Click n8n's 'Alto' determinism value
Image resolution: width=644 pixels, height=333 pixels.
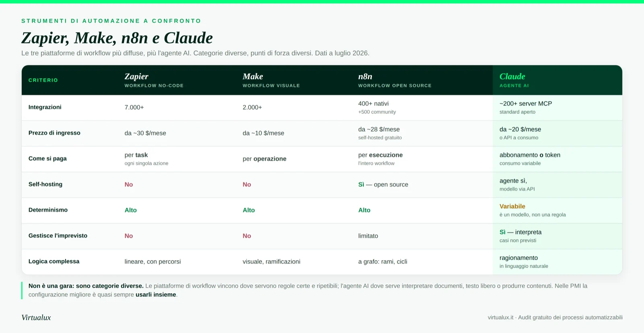coord(364,210)
